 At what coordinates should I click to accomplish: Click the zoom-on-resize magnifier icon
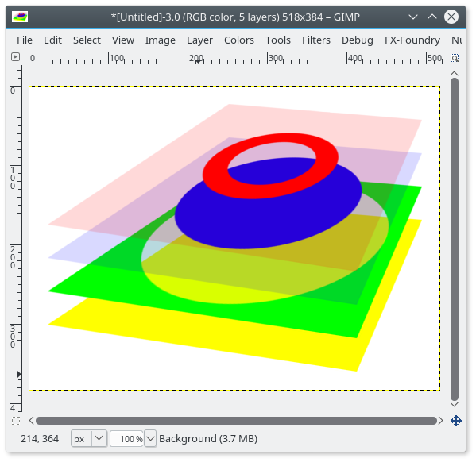tap(454, 58)
